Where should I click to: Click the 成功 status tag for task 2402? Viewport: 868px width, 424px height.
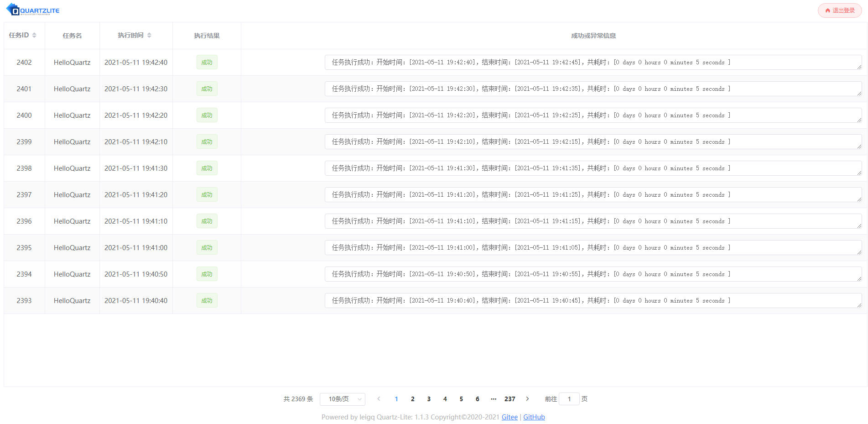207,63
